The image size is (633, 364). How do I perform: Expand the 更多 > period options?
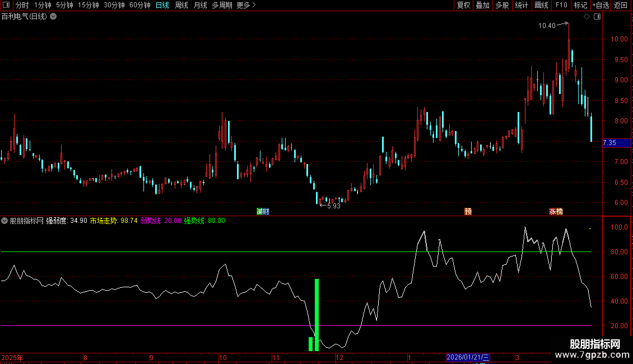[246, 5]
